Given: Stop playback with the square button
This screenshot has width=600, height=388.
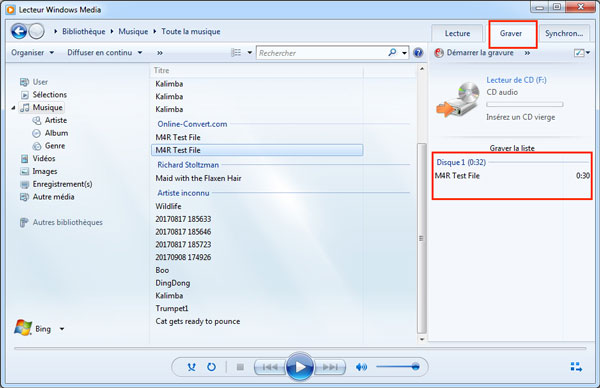Looking at the screenshot, I should [x=240, y=367].
